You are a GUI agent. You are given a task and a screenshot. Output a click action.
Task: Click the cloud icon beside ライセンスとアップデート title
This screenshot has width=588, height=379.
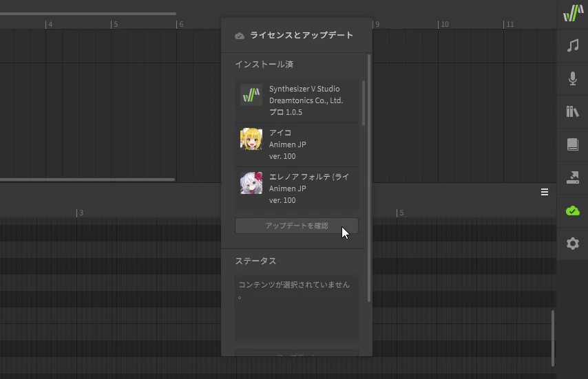[239, 36]
